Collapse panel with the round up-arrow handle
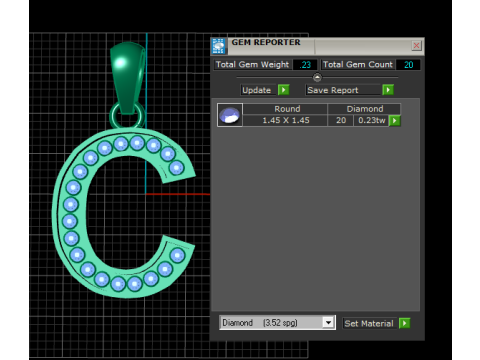Image resolution: width=480 pixels, height=360 pixels. point(317,78)
